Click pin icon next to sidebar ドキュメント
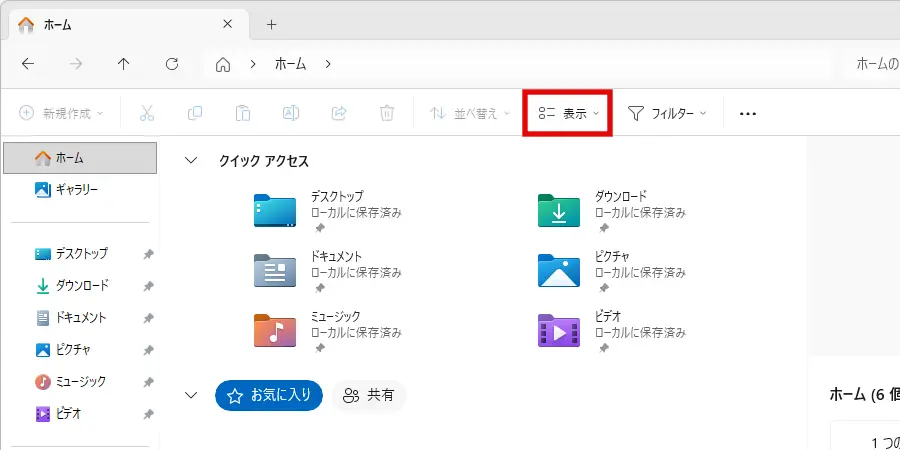The image size is (900, 450). pyautogui.click(x=148, y=318)
